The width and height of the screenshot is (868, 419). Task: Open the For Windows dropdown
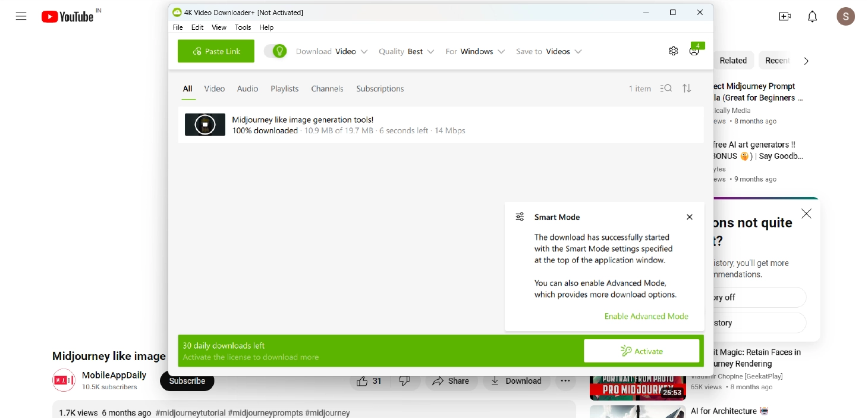(x=476, y=52)
